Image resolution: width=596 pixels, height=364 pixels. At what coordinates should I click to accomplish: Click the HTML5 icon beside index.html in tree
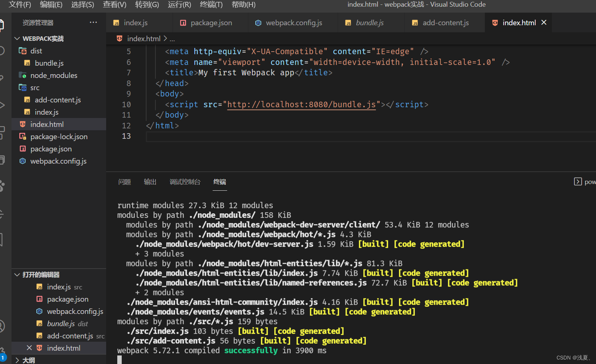click(23, 124)
